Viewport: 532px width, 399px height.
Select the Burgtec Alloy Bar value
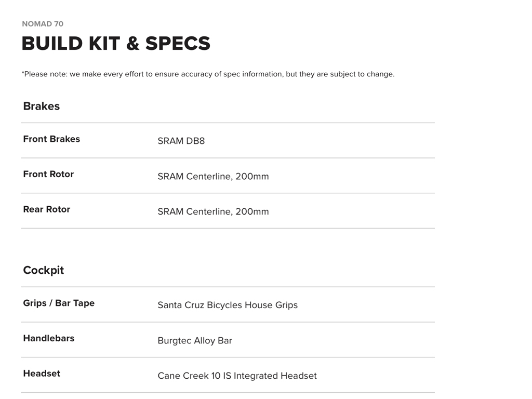[x=195, y=340]
